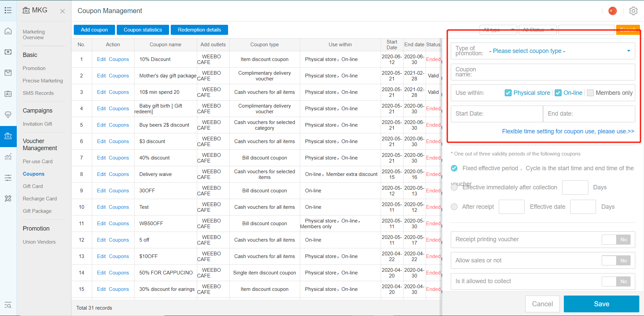The height and width of the screenshot is (316, 644).
Task: Open the All Status filter dropdown
Action: 538,30
